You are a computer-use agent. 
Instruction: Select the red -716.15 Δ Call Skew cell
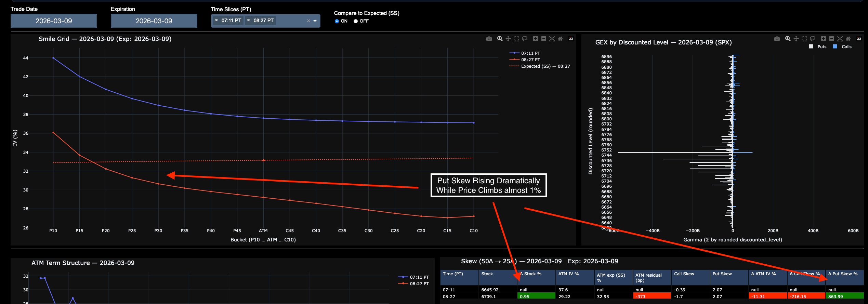pyautogui.click(x=806, y=296)
